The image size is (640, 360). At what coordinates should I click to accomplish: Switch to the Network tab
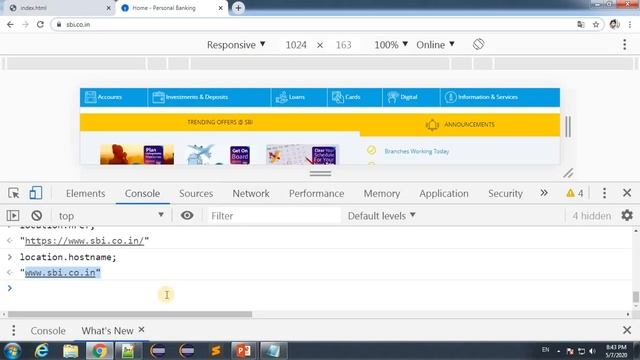[x=251, y=193]
